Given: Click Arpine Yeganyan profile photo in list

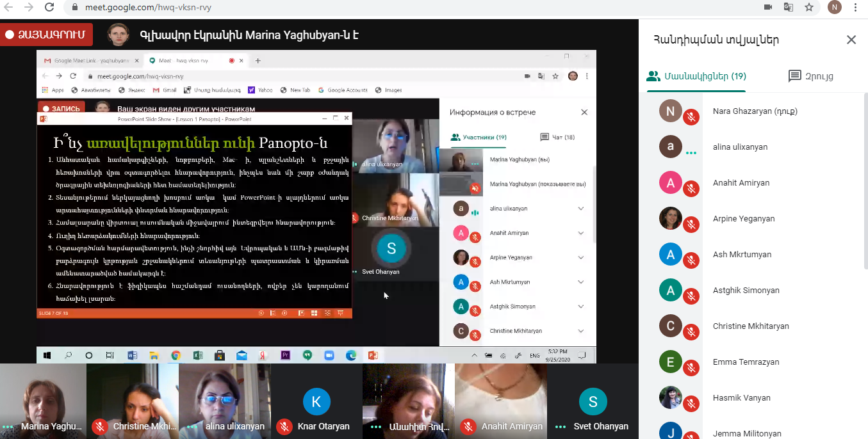Looking at the screenshot, I should (670, 218).
